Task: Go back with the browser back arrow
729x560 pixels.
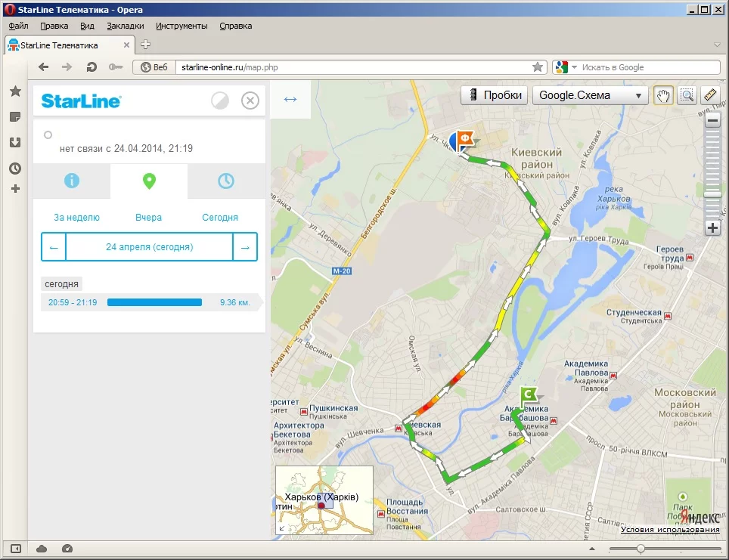Action: click(44, 67)
